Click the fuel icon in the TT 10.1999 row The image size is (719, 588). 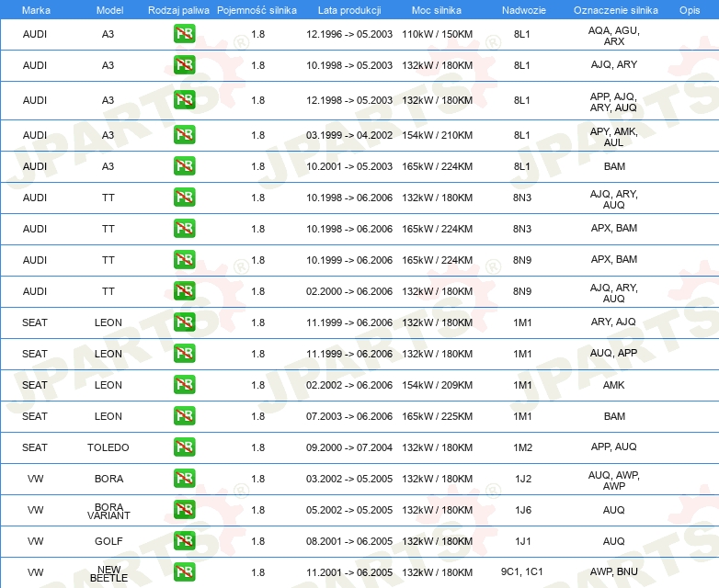184,259
